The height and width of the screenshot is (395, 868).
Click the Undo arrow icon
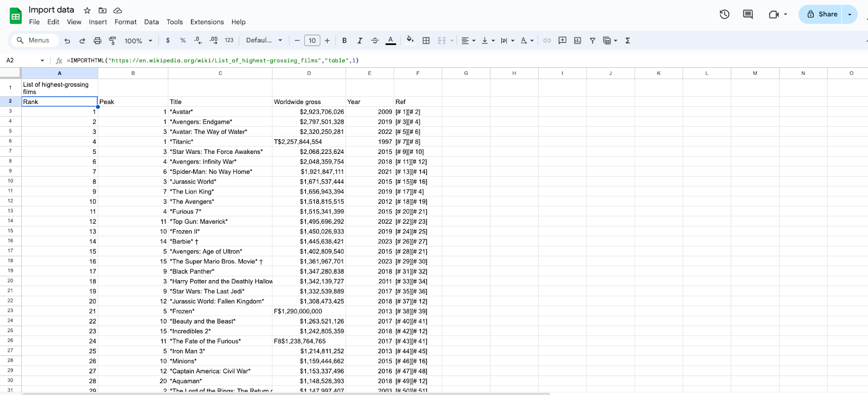[67, 41]
